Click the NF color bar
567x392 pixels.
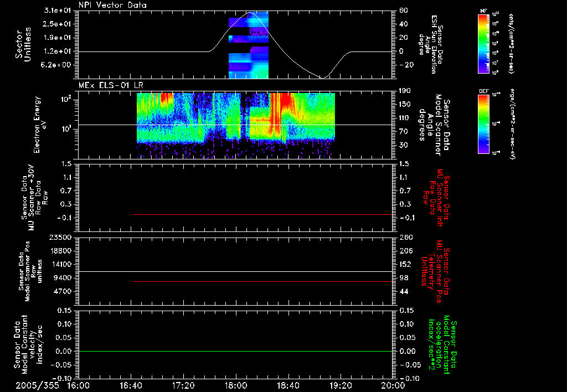(x=484, y=43)
